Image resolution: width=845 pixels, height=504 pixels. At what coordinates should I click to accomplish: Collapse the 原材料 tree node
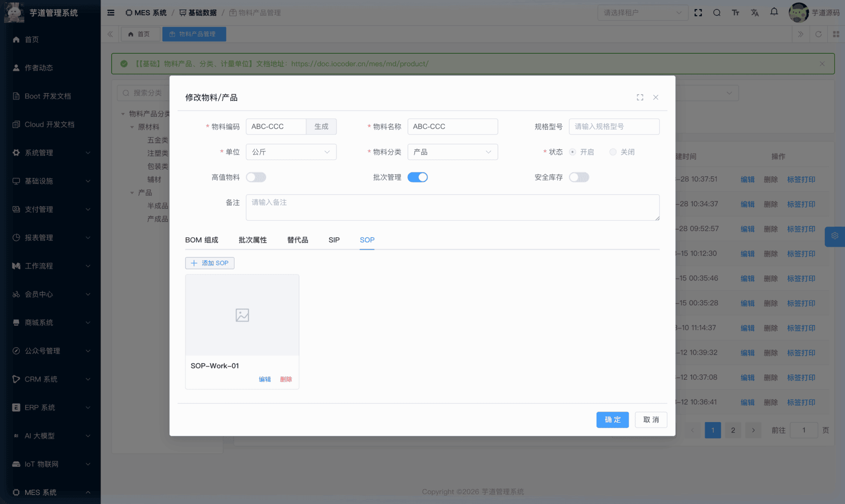click(x=132, y=127)
